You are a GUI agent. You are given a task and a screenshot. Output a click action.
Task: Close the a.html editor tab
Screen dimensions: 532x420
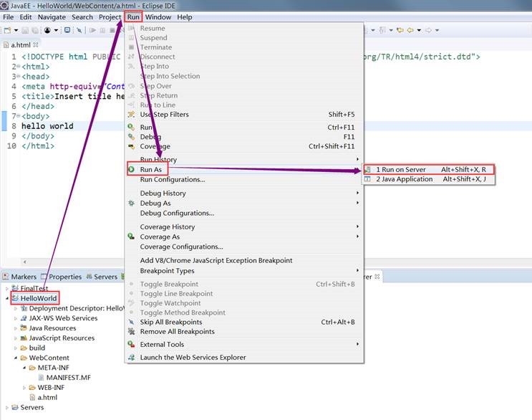35,44
